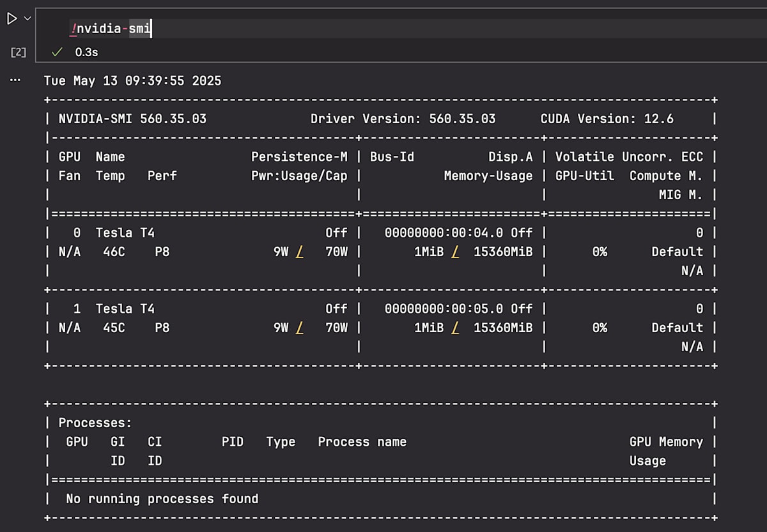
Task: Click the MIG M. header
Action: click(x=681, y=195)
